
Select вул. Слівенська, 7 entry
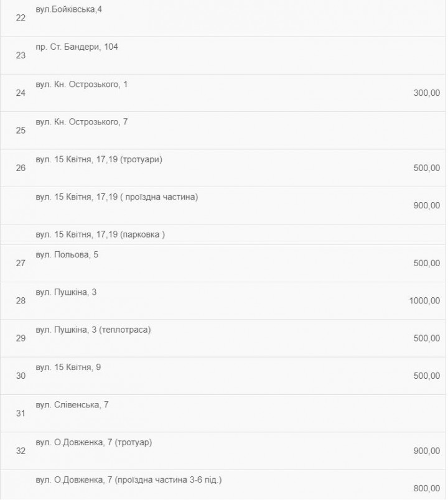72,405
